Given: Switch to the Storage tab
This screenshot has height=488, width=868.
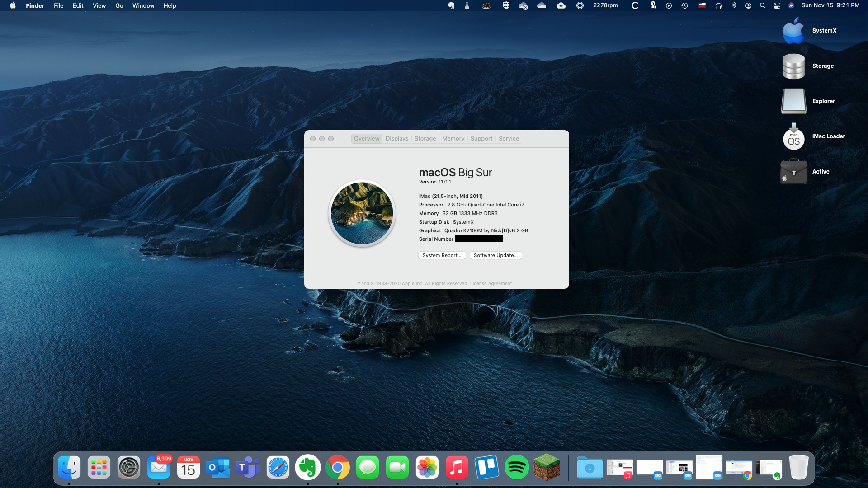Looking at the screenshot, I should click(425, 139).
